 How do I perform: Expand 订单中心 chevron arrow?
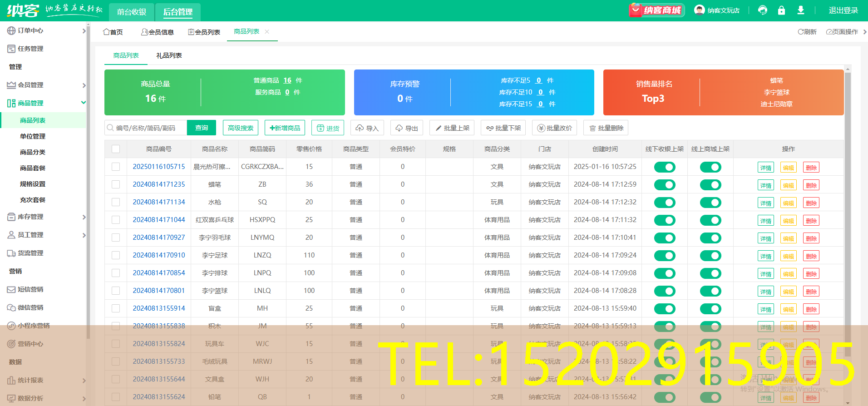tap(84, 31)
